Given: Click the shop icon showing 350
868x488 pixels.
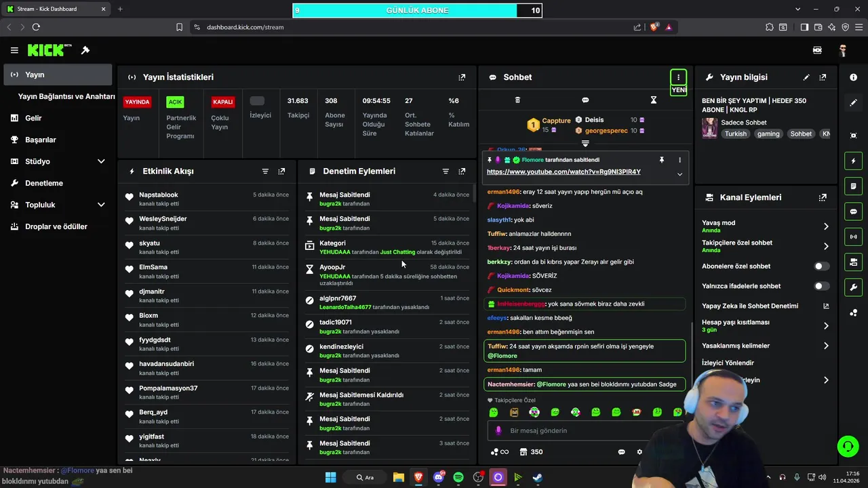Looking at the screenshot, I should pyautogui.click(x=531, y=452).
